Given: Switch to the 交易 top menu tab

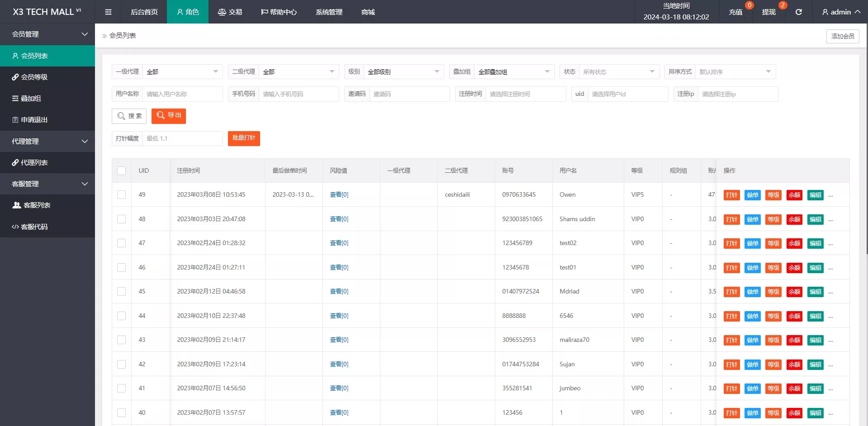Looking at the screenshot, I should tap(230, 12).
